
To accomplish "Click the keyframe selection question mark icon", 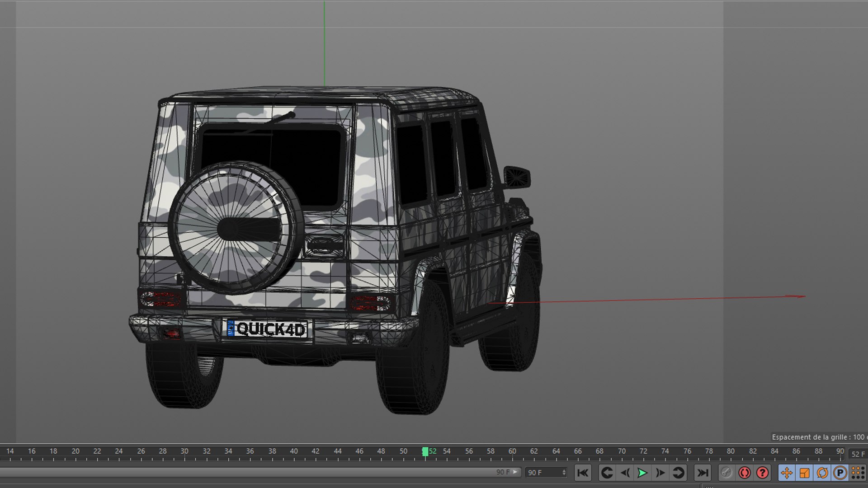I will coord(763,473).
